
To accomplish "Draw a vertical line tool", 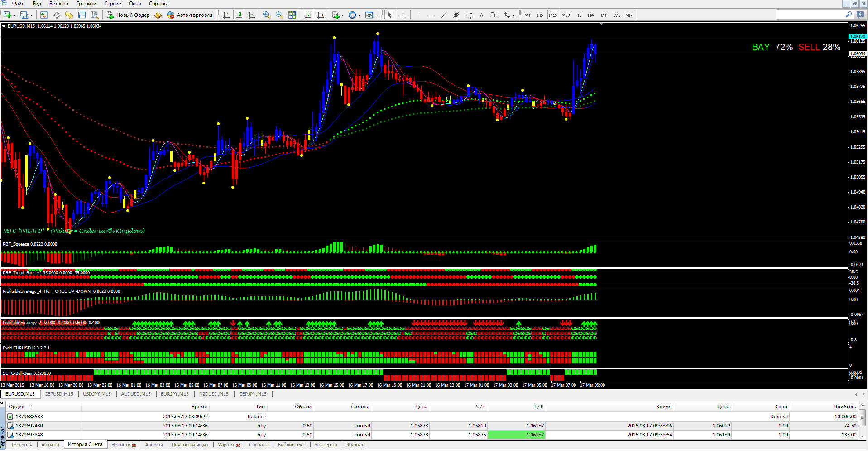I will 418,15.
